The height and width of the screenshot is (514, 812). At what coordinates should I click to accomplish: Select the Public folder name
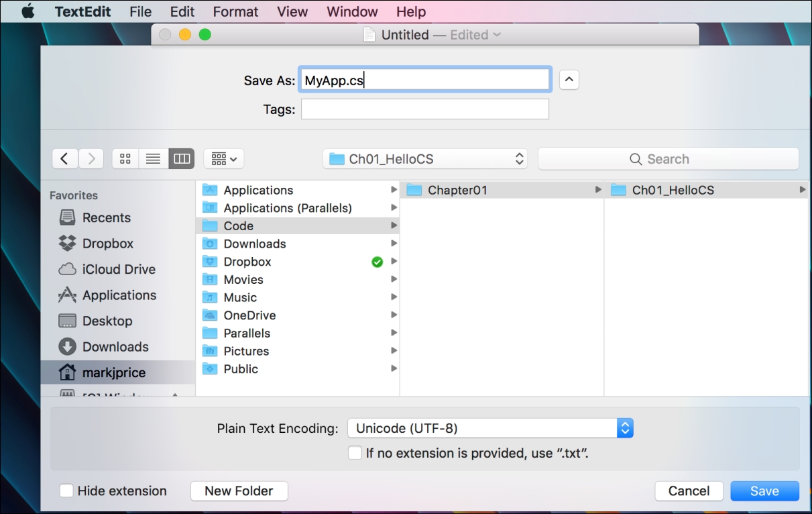pos(241,368)
